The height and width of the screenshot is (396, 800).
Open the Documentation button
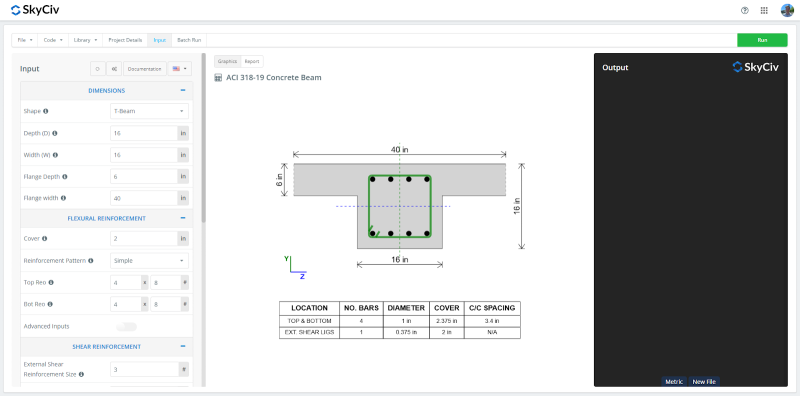[145, 69]
